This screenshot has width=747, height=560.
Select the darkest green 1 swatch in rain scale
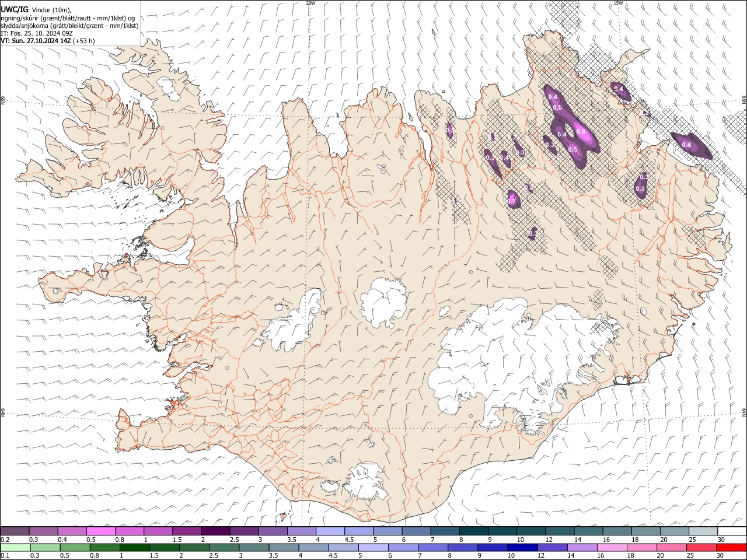point(135,547)
